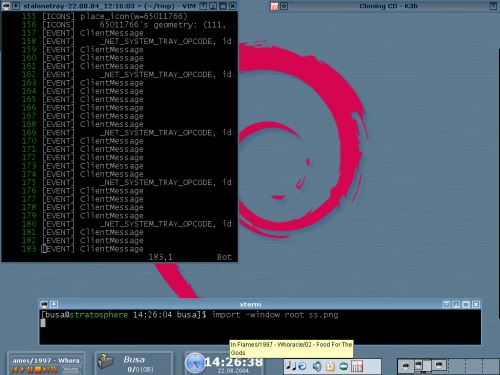Click the blue swirl tray icon

tap(302, 366)
